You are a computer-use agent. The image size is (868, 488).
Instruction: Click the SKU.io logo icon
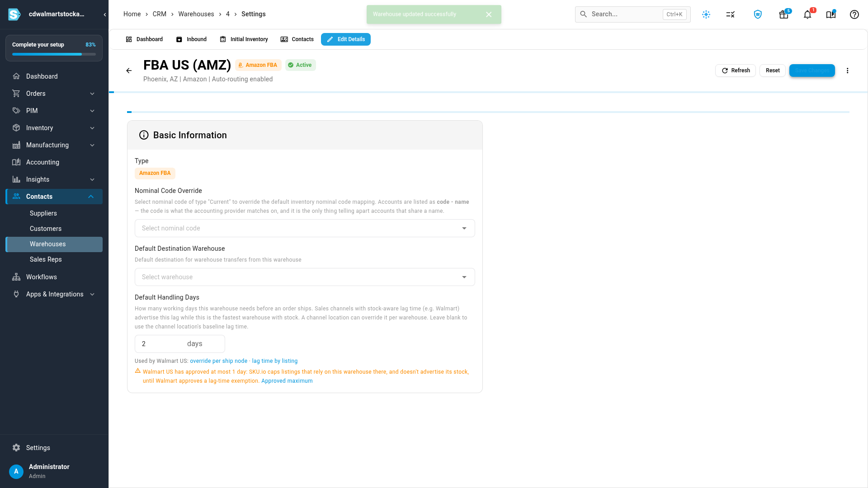coord(14,14)
